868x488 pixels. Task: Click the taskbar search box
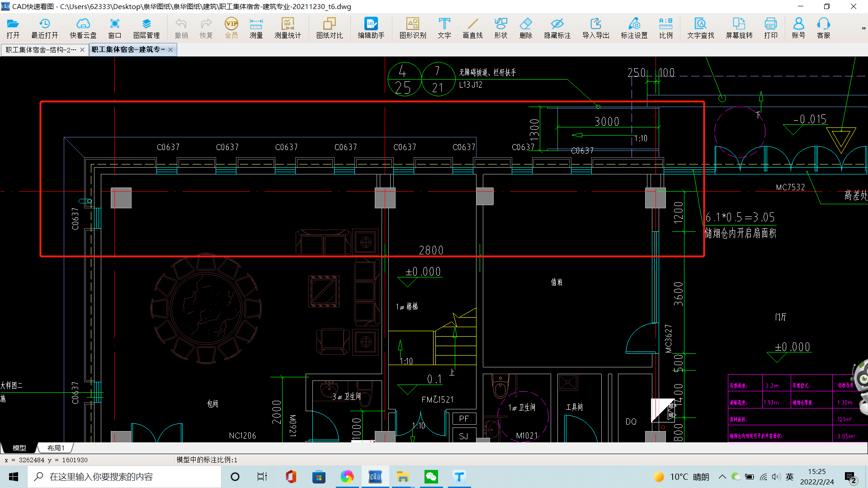(125, 477)
